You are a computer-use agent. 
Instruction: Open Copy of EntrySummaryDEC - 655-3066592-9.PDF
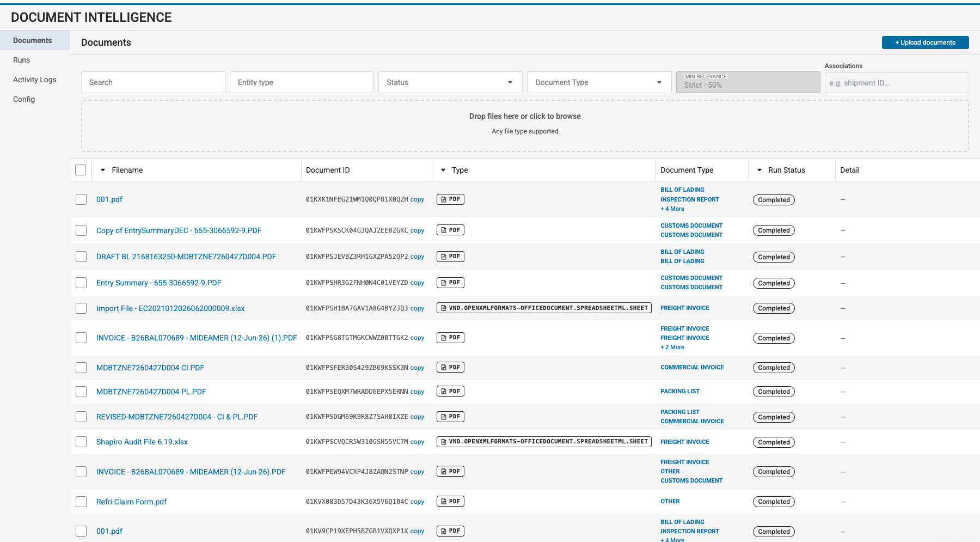point(179,230)
